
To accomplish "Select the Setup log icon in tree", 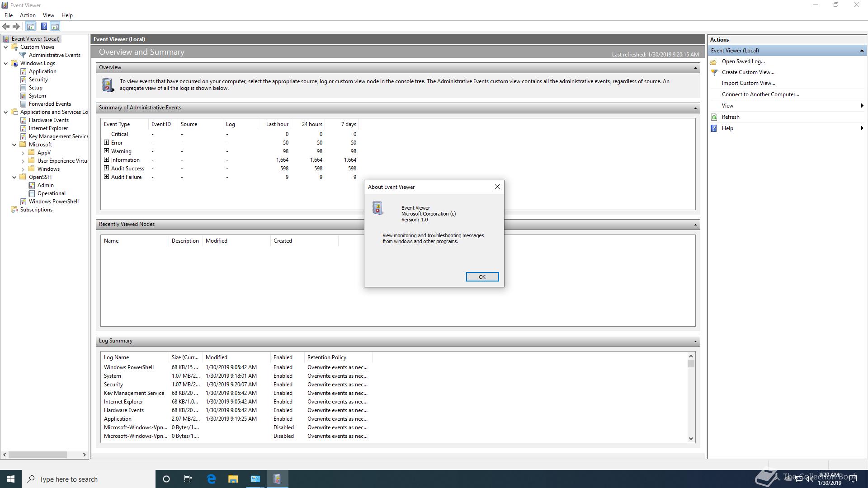I will (23, 88).
